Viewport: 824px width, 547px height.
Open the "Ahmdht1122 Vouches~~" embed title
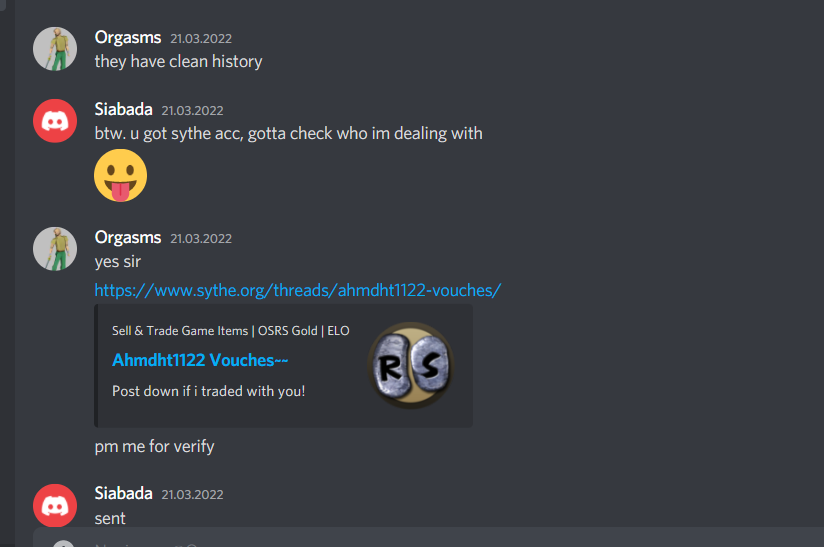[x=200, y=360]
